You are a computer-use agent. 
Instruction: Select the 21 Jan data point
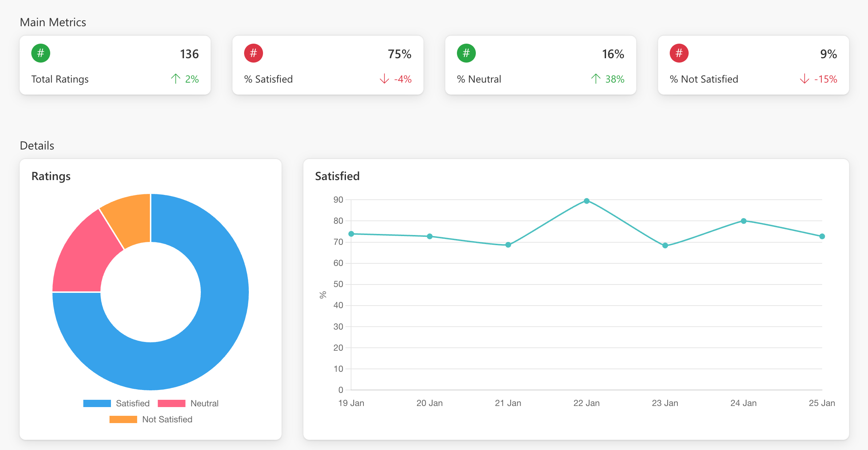tap(508, 245)
